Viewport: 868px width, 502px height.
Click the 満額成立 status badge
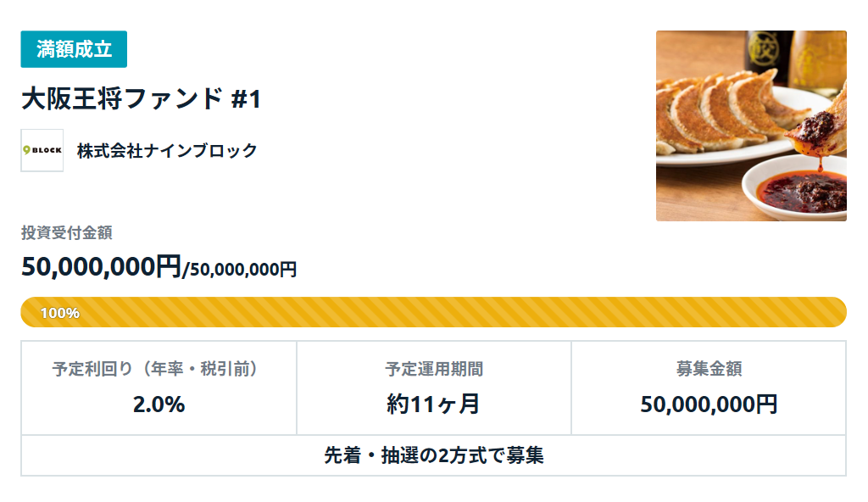tap(74, 49)
